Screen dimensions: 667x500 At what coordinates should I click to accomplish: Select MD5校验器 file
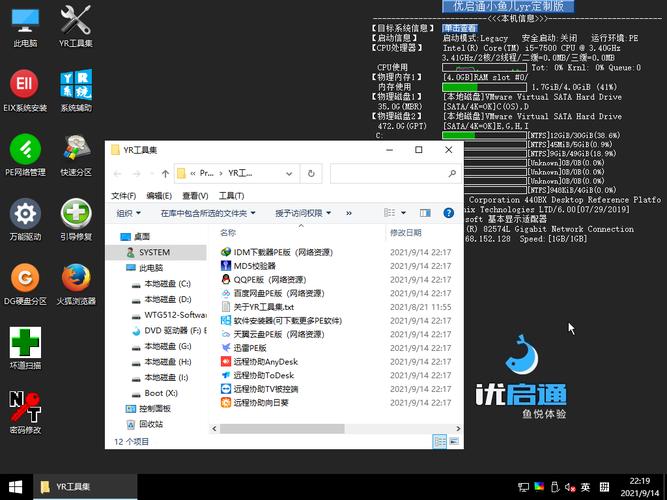point(248,266)
